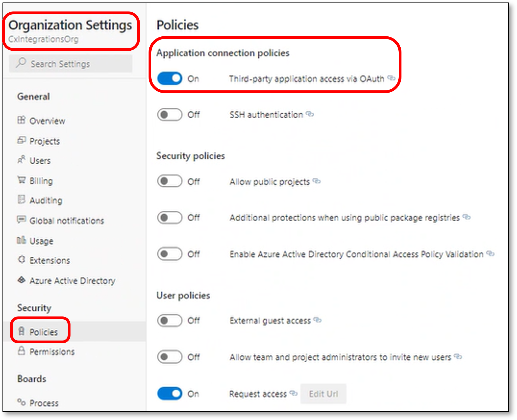The width and height of the screenshot is (517, 420).
Task: Click the Edit Url button
Action: click(323, 394)
